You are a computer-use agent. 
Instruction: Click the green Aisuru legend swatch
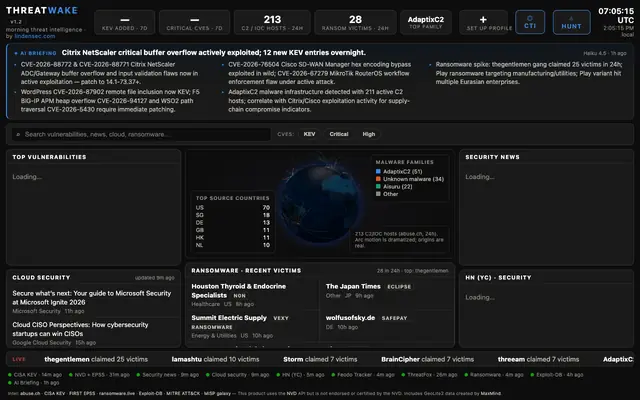pyautogui.click(x=378, y=187)
